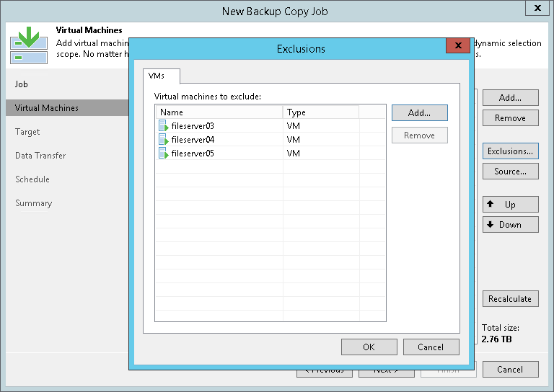Open the VMs tab
The image size is (554, 392).
(161, 76)
